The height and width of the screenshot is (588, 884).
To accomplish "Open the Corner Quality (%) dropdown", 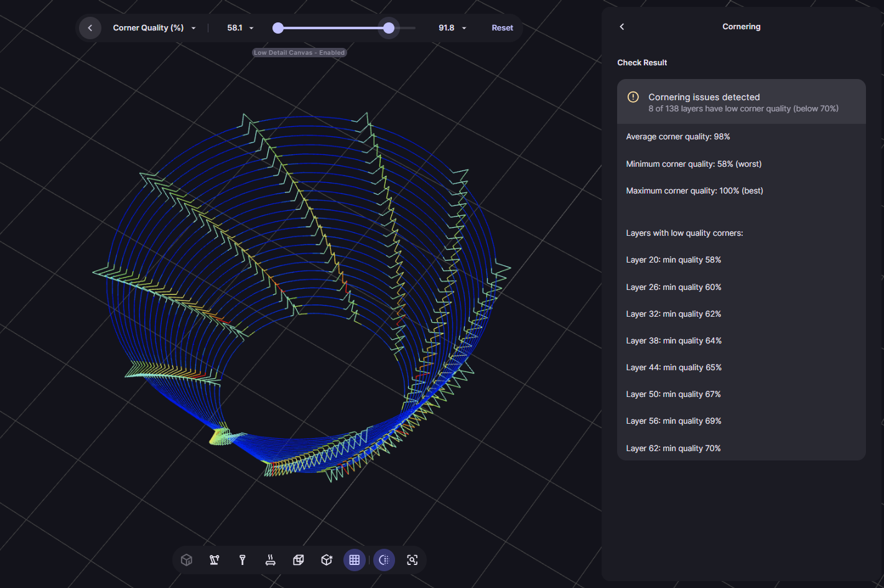I will (154, 28).
